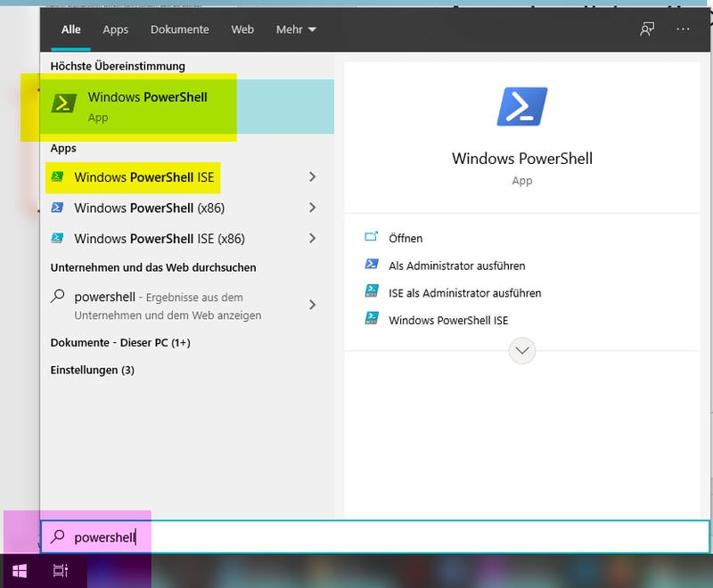Expand the powershell web search chevron
Screen dimensions: 713x588
tap(313, 305)
